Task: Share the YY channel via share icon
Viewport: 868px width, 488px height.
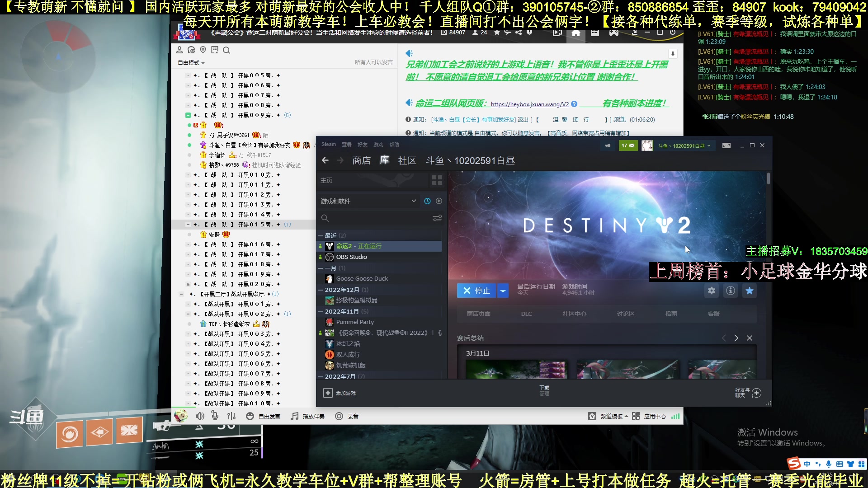Action: [x=519, y=33]
